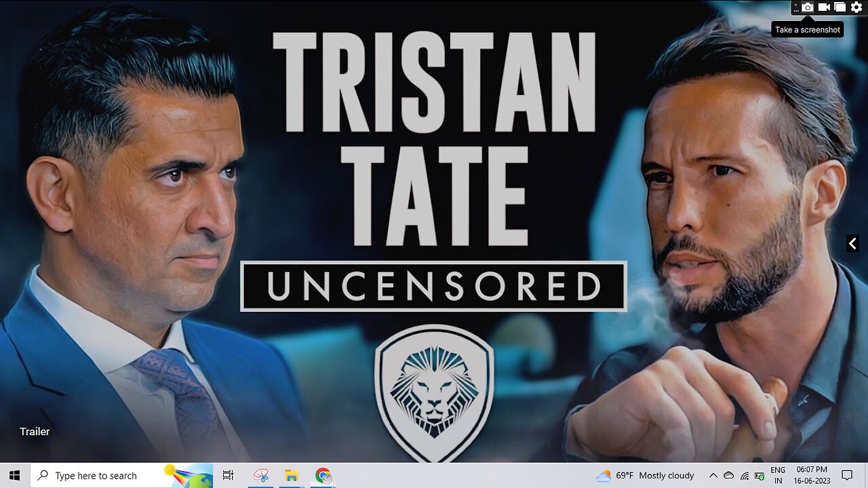Open the clock showing 06:07 PM
Viewport: 868px width, 488px height.
812,475
